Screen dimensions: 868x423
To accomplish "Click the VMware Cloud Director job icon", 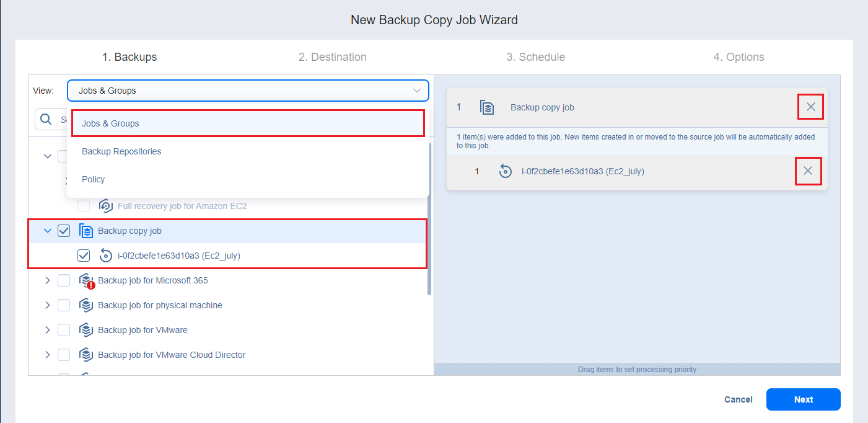I will [86, 355].
